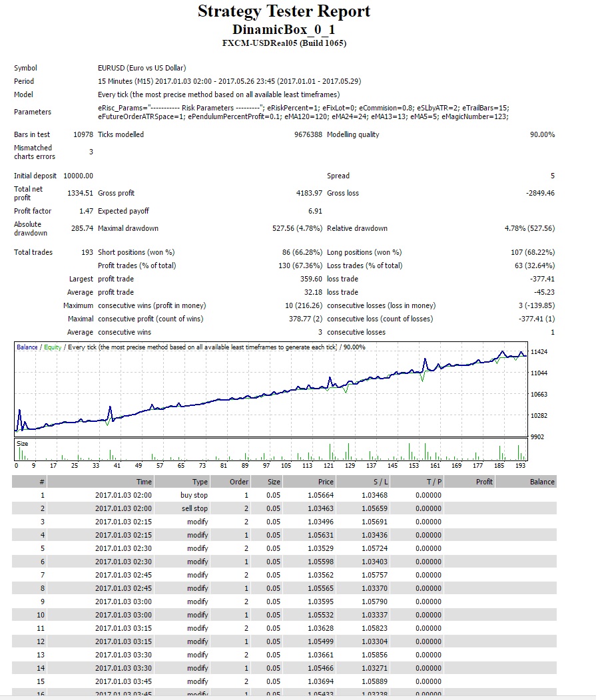Click price 1.03562 in row 7

tap(321, 575)
